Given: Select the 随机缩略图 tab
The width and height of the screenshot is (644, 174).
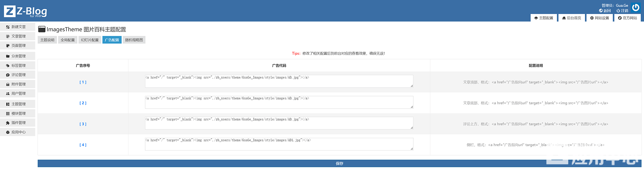Looking at the screenshot, I should click(x=134, y=40).
